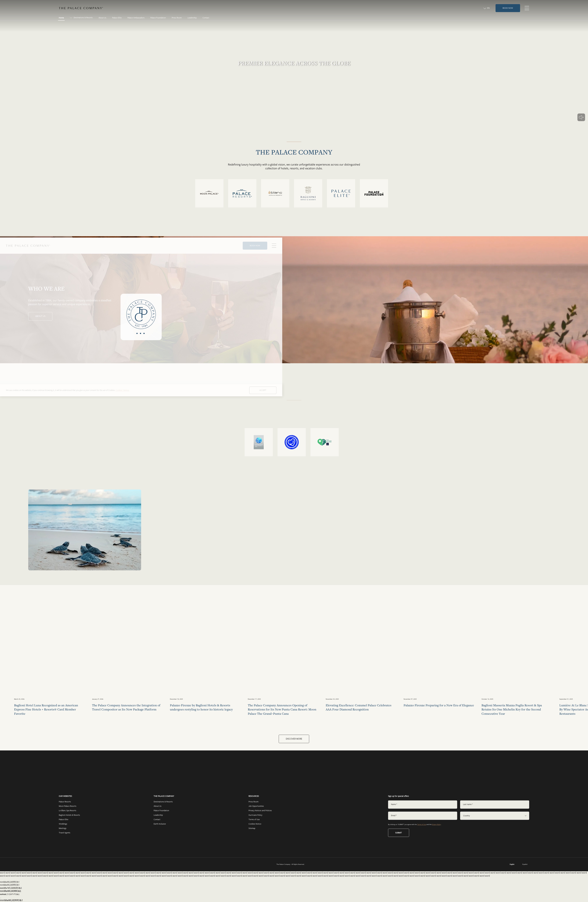Open the hamburger menu in the faded overlay panel
Image resolution: width=588 pixels, height=902 pixels.
tap(274, 246)
